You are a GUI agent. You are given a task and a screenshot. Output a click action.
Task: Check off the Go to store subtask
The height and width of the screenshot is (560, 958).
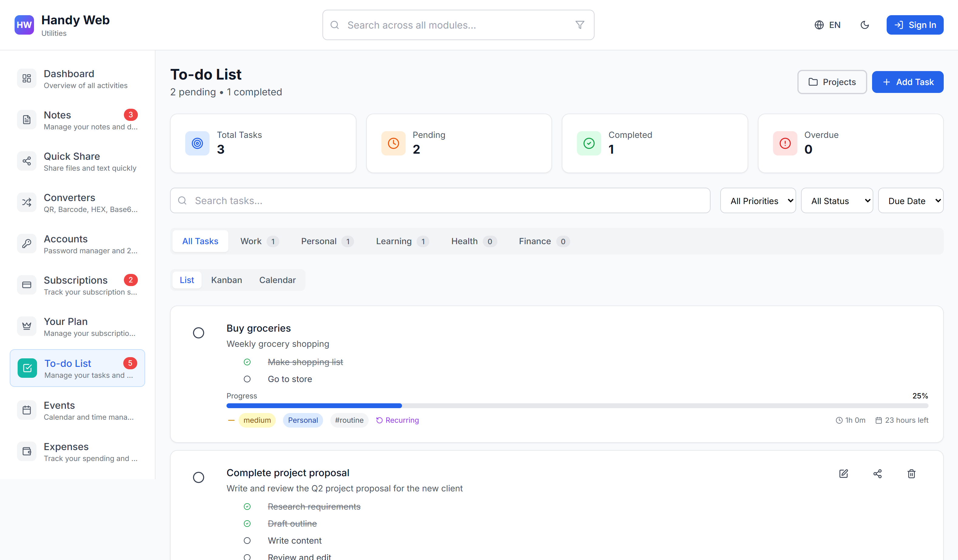(x=247, y=379)
